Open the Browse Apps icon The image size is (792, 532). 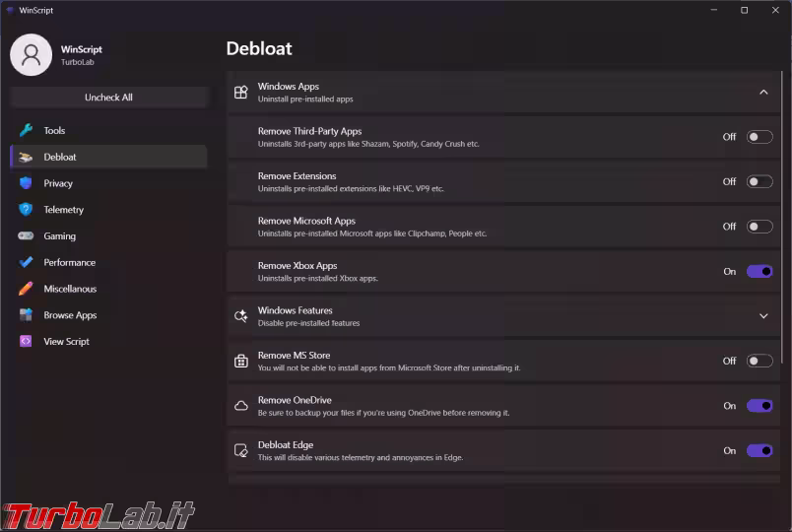26,314
